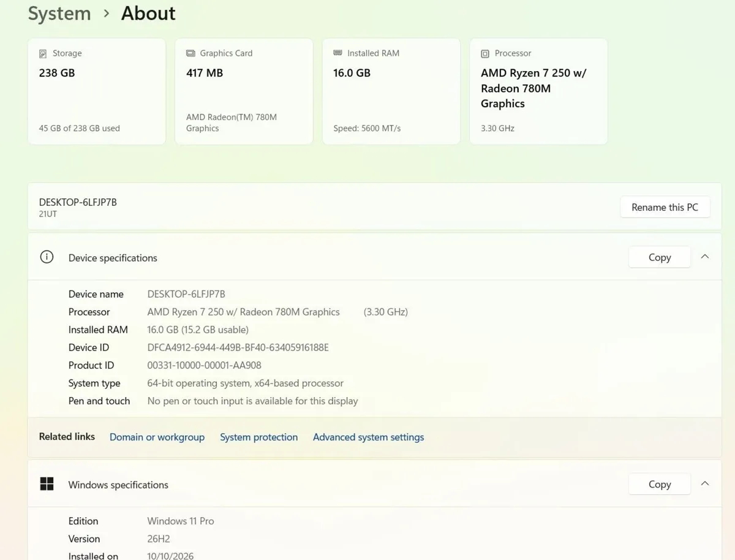The height and width of the screenshot is (560, 735).
Task: Open the System protection link
Action: (x=258, y=437)
